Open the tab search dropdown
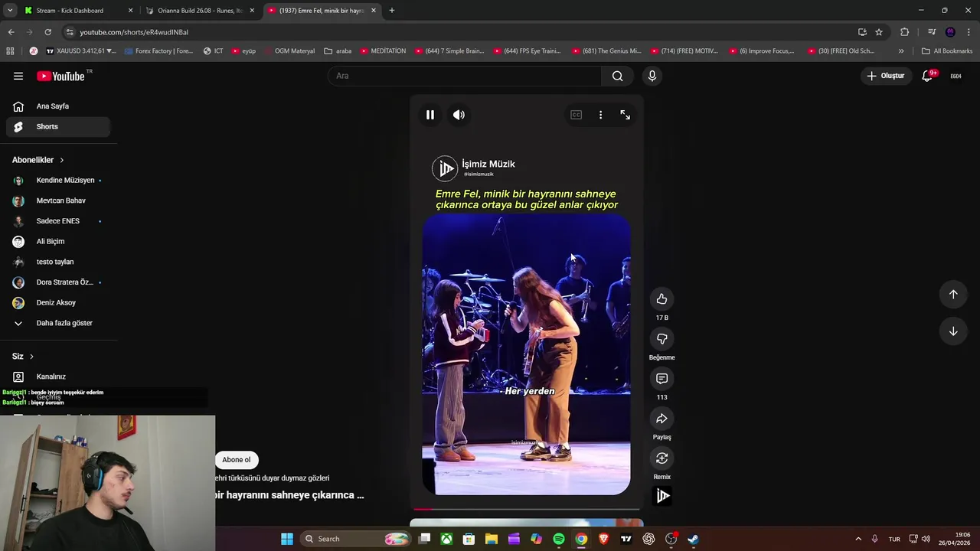The width and height of the screenshot is (980, 551). click(10, 11)
